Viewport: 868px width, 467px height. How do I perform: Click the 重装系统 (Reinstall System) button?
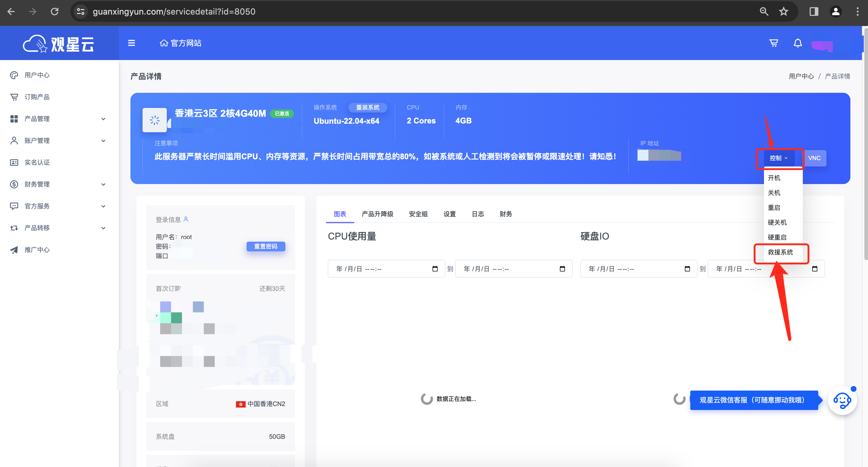(368, 108)
